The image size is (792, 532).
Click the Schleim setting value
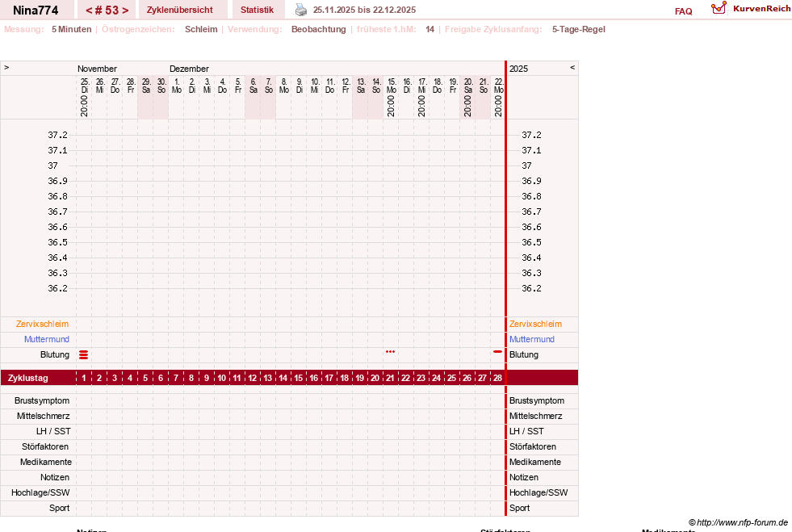(x=201, y=29)
